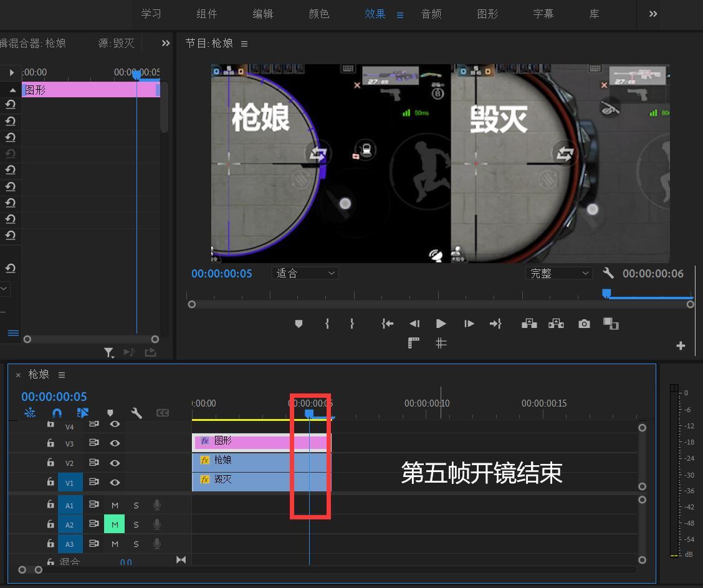Open timeline display settings wrench
The width and height of the screenshot is (703, 588).
(x=136, y=413)
